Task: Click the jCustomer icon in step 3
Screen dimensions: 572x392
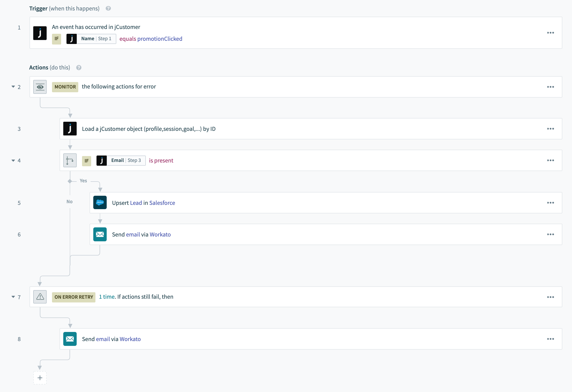Action: pos(70,129)
